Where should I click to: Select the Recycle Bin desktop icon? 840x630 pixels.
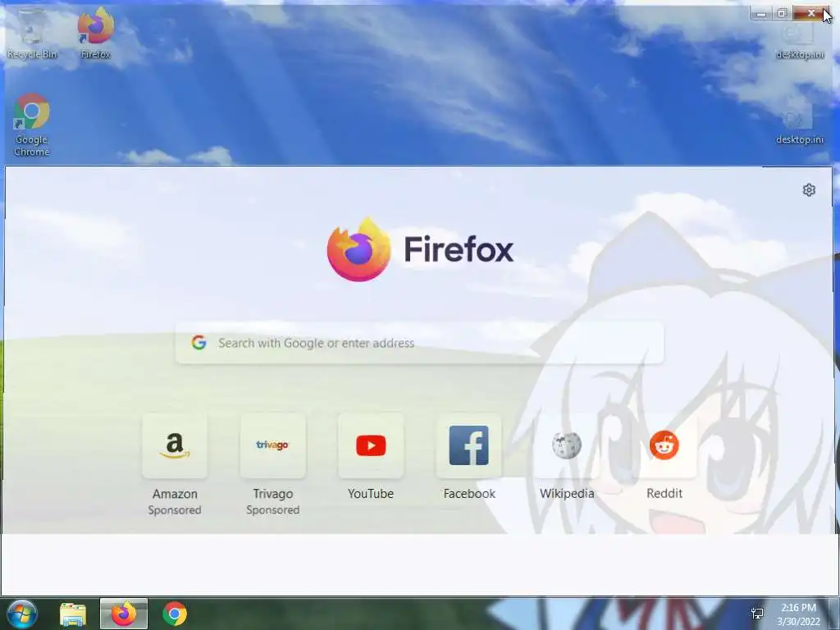(x=32, y=33)
